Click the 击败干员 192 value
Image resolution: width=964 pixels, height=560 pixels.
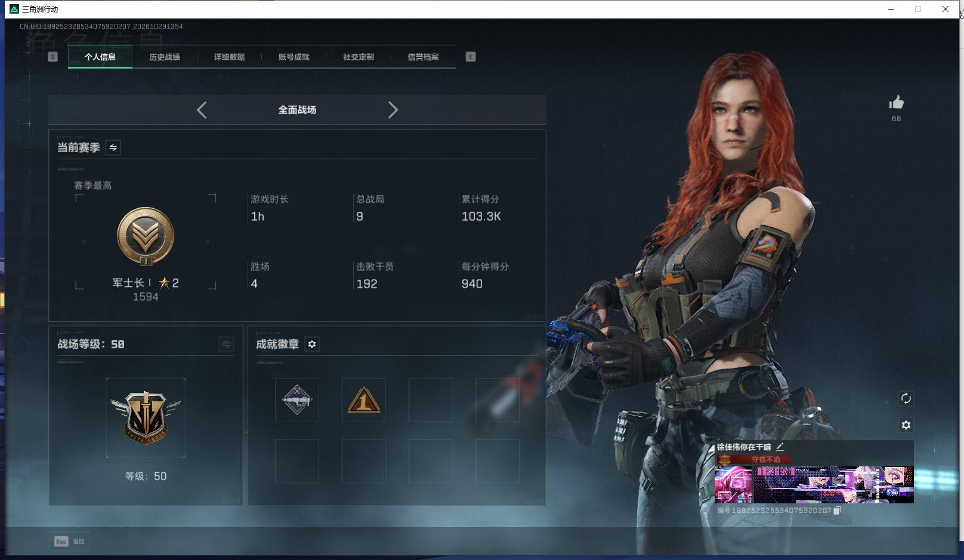(367, 284)
